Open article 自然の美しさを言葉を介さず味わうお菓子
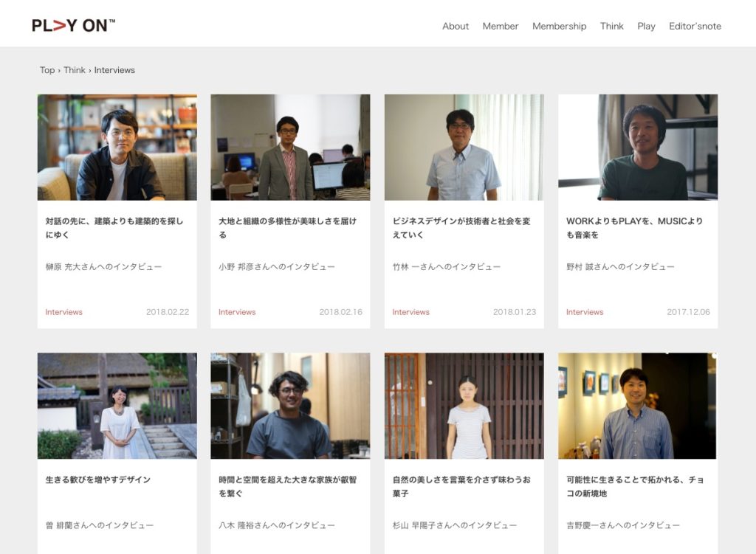The width and height of the screenshot is (756, 554). (x=461, y=487)
